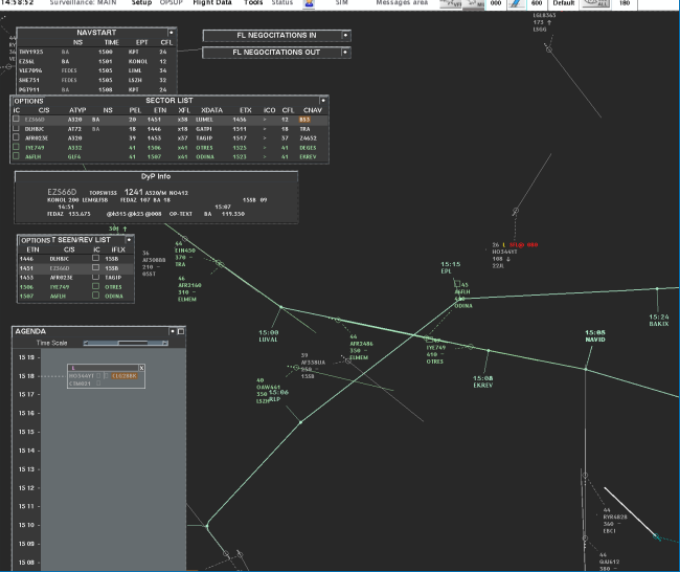Screen dimensions: 680x572
Task: Click the minimize dot on NAVSTART panel
Action: tap(171, 32)
